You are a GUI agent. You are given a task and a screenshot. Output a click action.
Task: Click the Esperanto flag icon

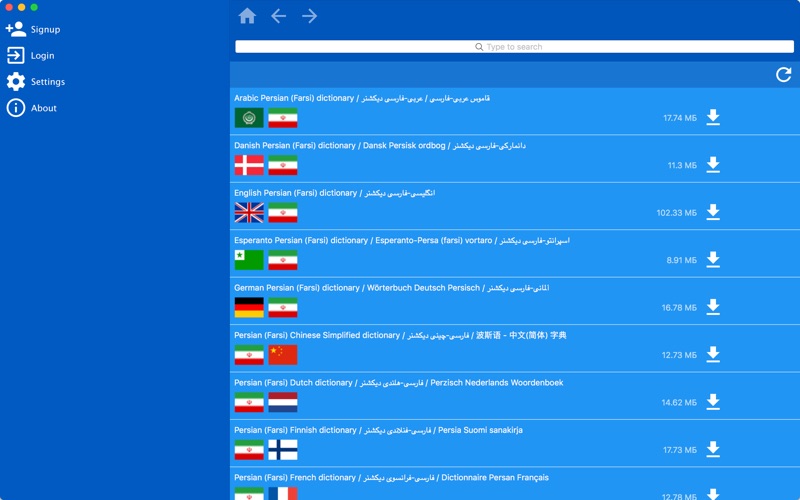coord(249,260)
